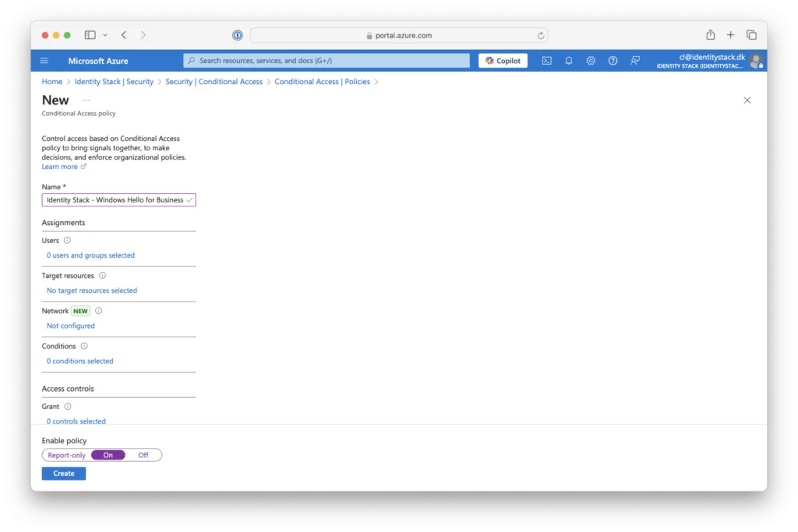Image resolution: width=798 pixels, height=532 pixels.
Task: Click the policy Name input field
Action: coord(118,200)
